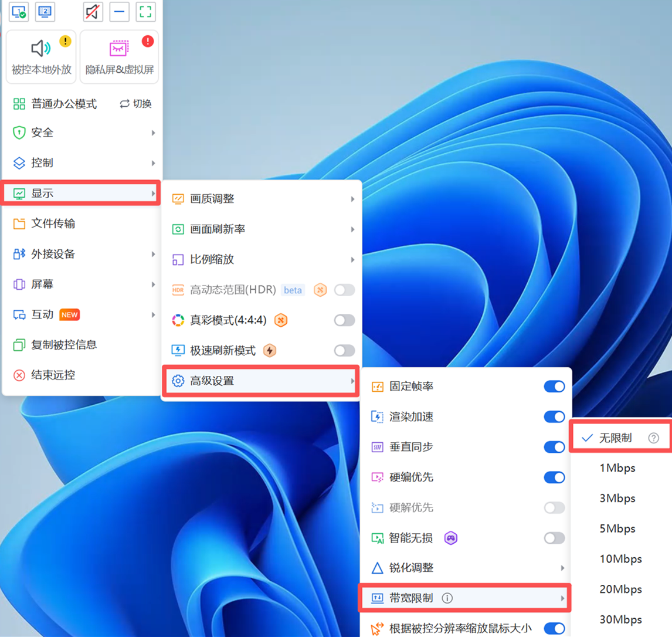Click the fullscreen icon in top toolbar

(x=145, y=12)
